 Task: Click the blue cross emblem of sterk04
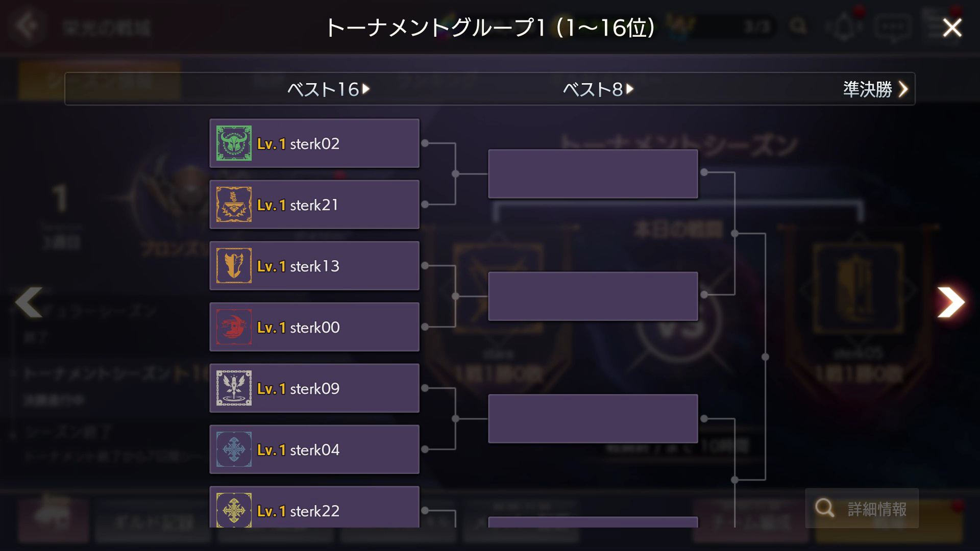234,449
